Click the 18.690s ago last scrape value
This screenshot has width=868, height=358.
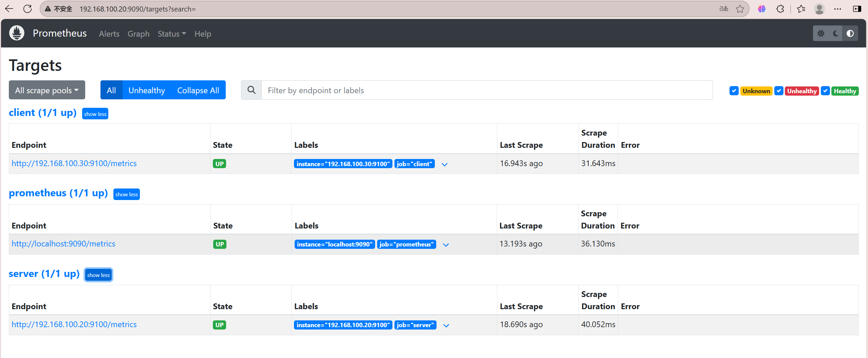tap(521, 324)
